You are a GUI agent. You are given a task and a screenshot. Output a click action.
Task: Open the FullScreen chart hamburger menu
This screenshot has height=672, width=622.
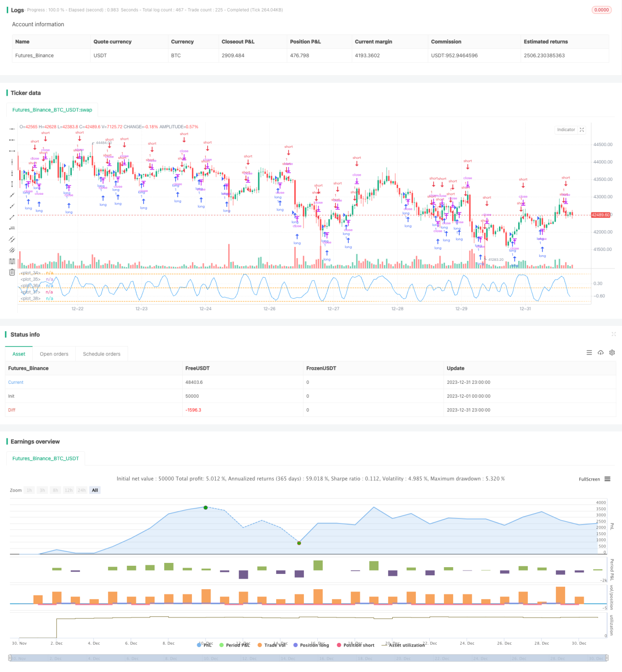click(607, 479)
